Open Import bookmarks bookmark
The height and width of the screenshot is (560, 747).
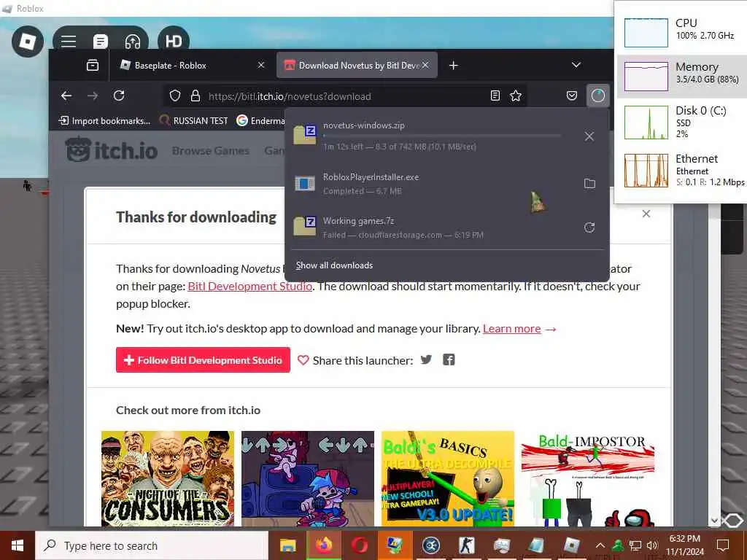point(104,120)
